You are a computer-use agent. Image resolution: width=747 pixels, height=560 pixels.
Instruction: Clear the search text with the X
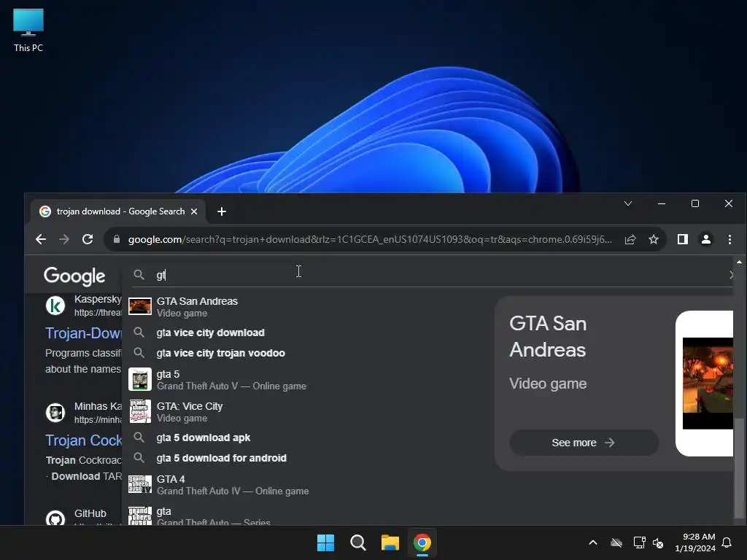coord(731,275)
